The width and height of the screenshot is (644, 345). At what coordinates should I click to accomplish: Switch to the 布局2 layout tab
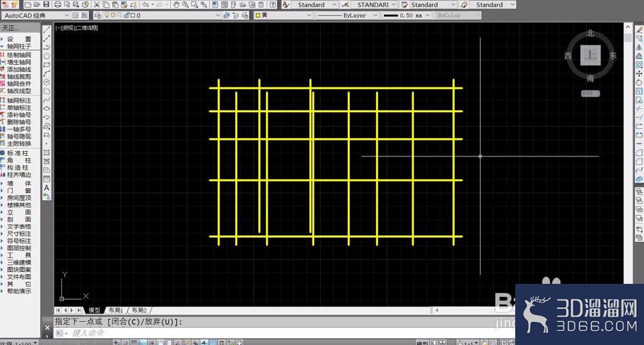[139, 310]
